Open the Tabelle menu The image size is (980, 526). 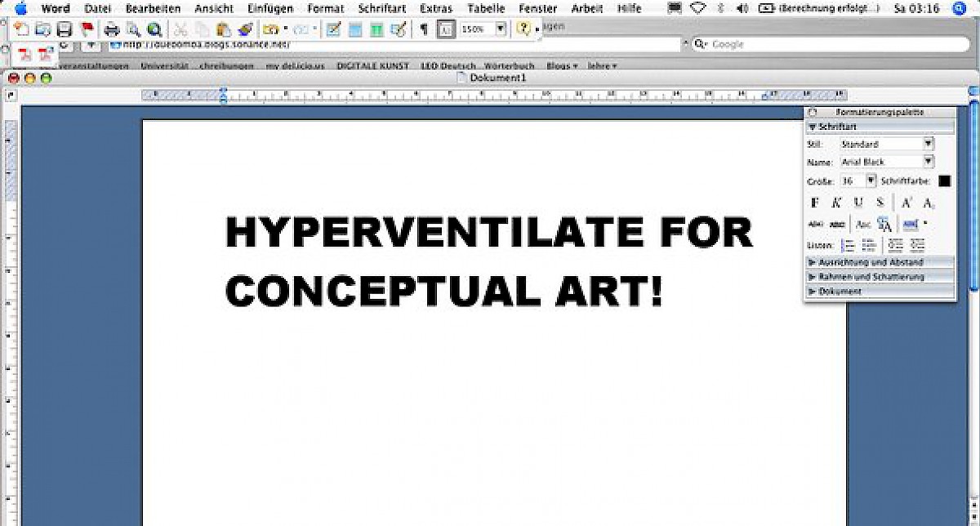click(486, 9)
